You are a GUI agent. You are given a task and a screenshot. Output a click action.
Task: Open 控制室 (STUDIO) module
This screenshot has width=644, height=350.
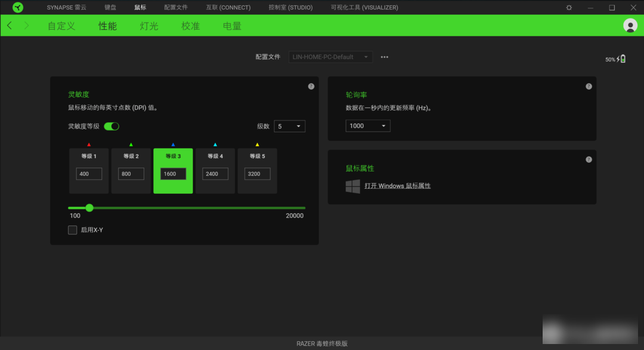[290, 7]
